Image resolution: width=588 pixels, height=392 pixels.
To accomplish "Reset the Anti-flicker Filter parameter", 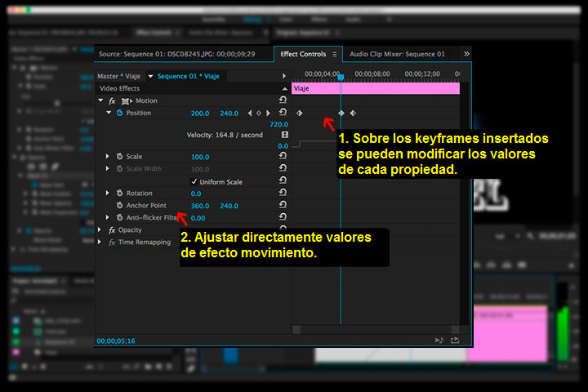I will pyautogui.click(x=283, y=216).
